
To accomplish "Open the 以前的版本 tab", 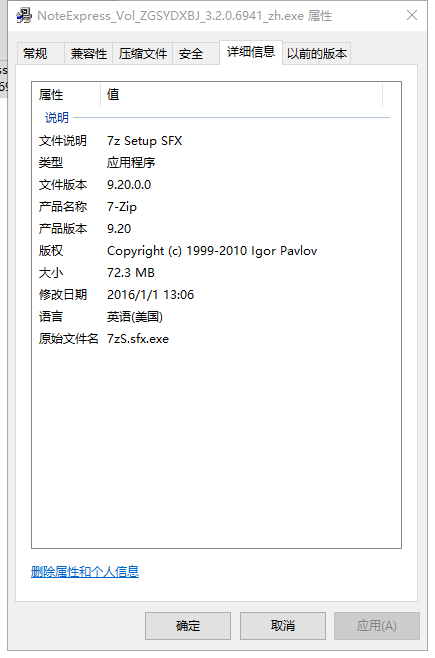I will (317, 54).
